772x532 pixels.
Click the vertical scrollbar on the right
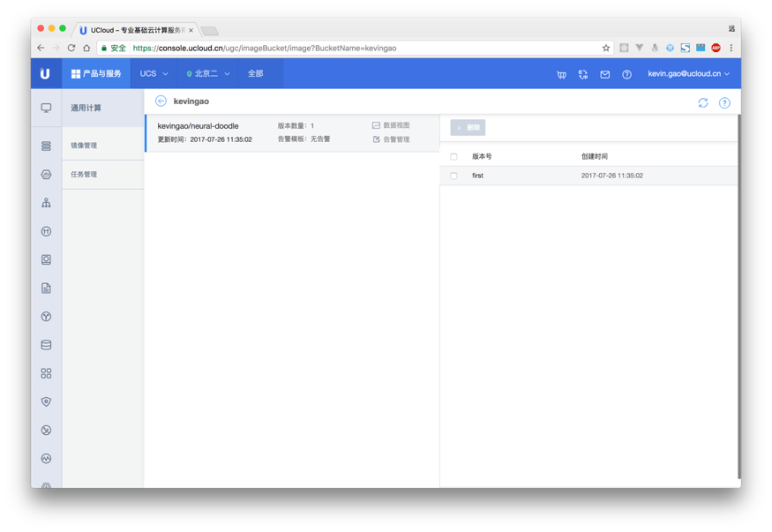(738, 296)
